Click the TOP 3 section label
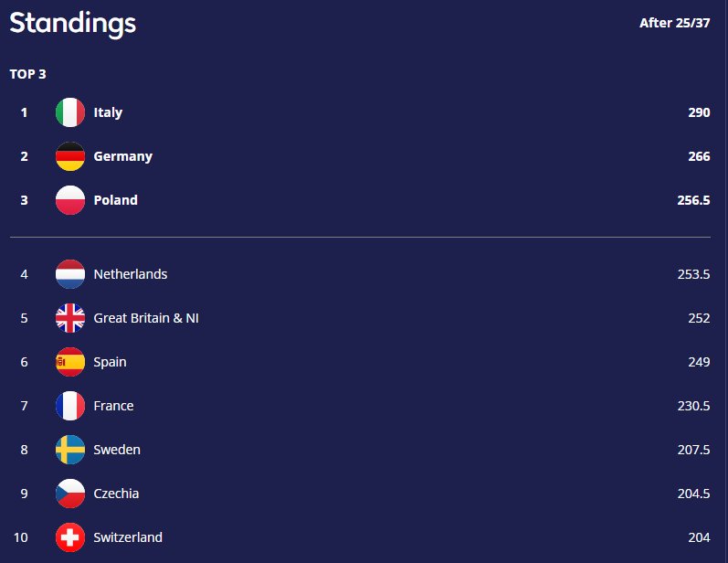 pyautogui.click(x=27, y=74)
